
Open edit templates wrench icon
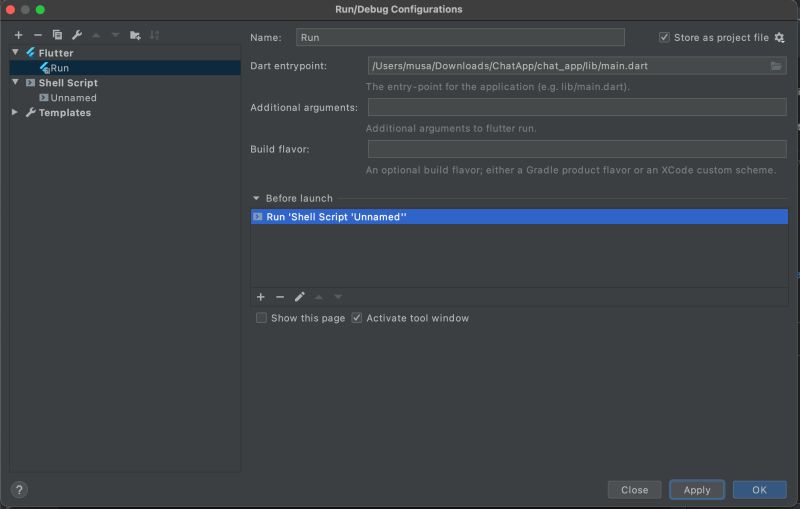(x=77, y=35)
